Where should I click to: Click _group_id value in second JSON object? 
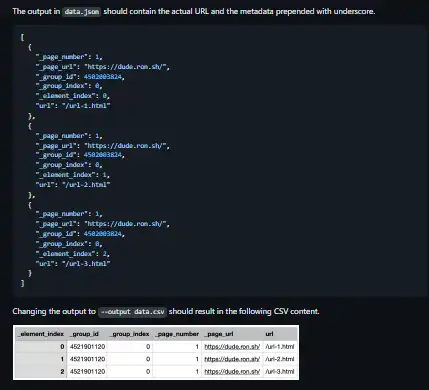(x=103, y=155)
